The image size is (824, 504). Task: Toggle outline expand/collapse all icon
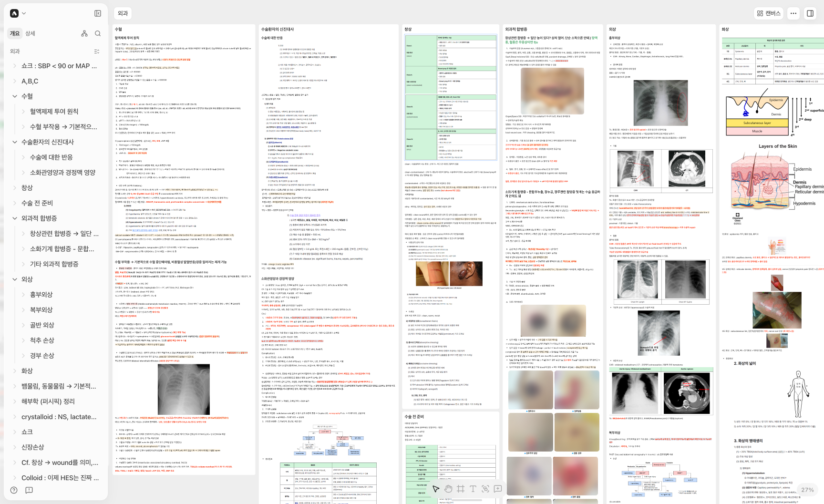[x=97, y=51]
